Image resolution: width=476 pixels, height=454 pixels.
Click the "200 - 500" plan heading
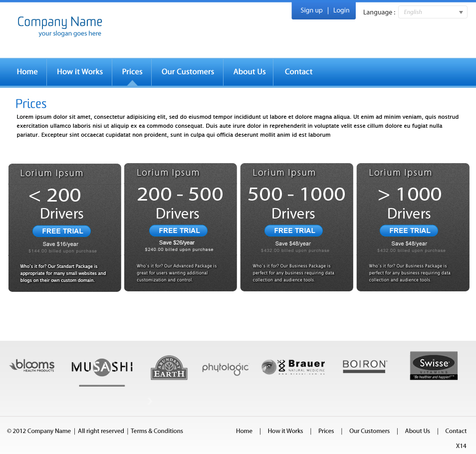180,194
